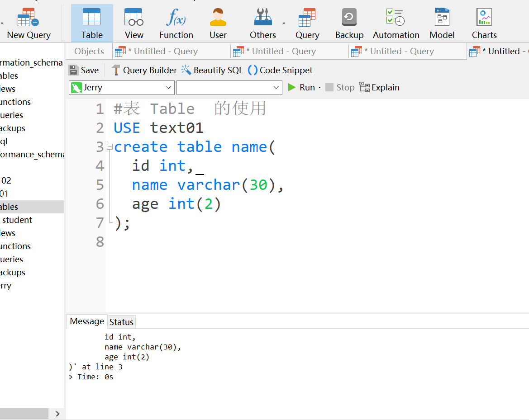
Task: Save the current query
Action: pos(84,70)
